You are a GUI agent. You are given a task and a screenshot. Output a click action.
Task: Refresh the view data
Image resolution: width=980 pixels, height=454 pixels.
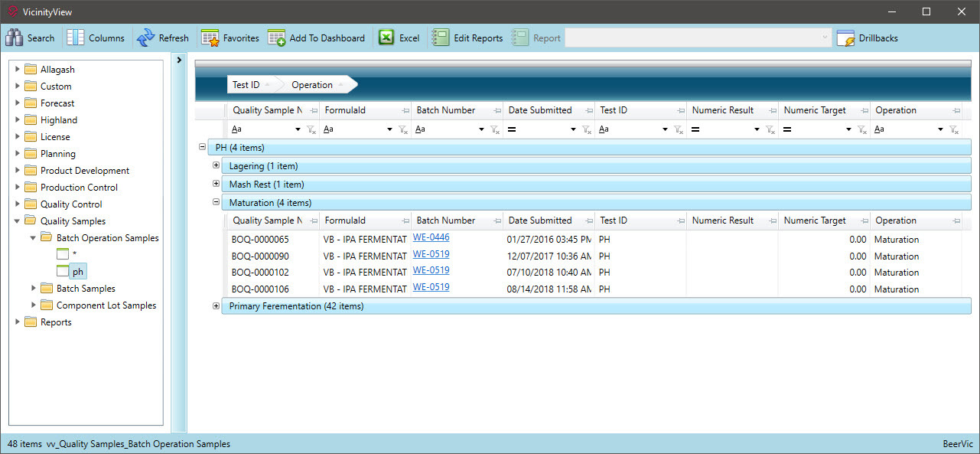pos(162,38)
